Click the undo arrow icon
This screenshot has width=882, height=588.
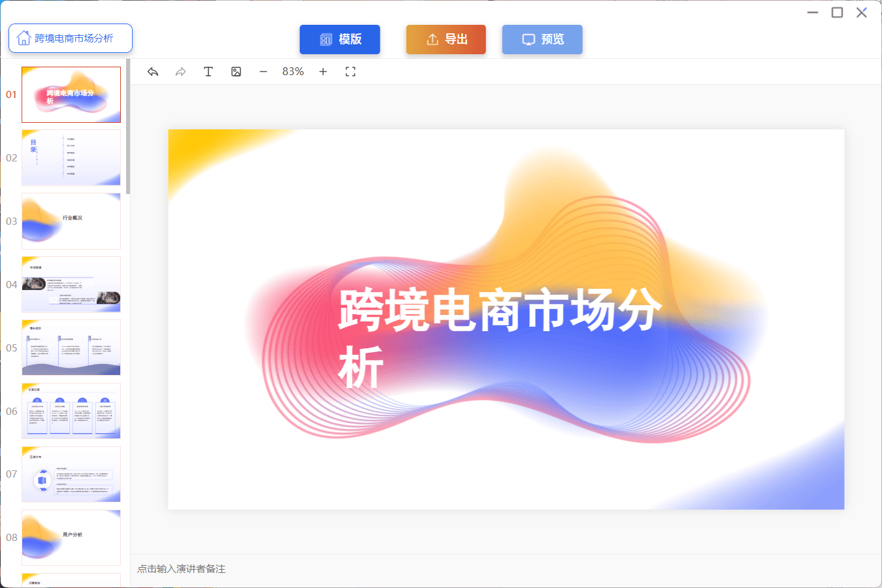[x=153, y=72]
